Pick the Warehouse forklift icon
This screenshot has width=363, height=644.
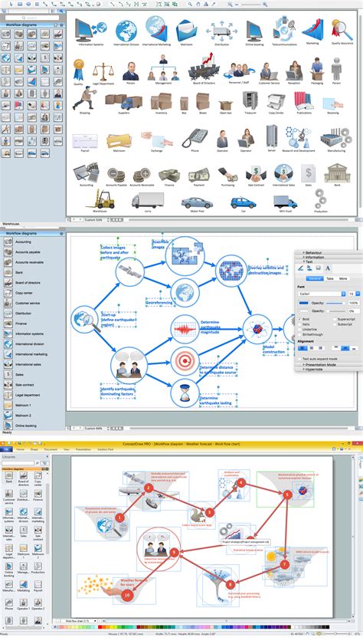100,199
